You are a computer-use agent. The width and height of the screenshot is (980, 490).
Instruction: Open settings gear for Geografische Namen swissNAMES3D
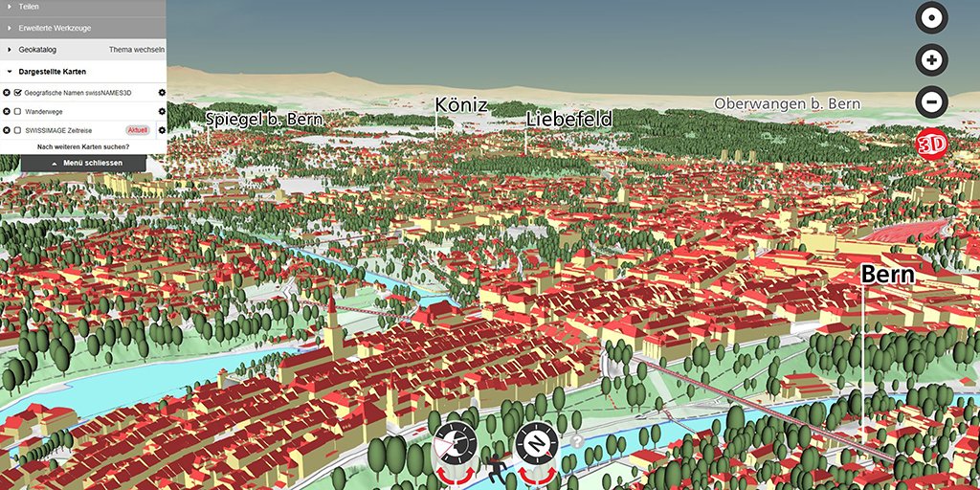162,93
